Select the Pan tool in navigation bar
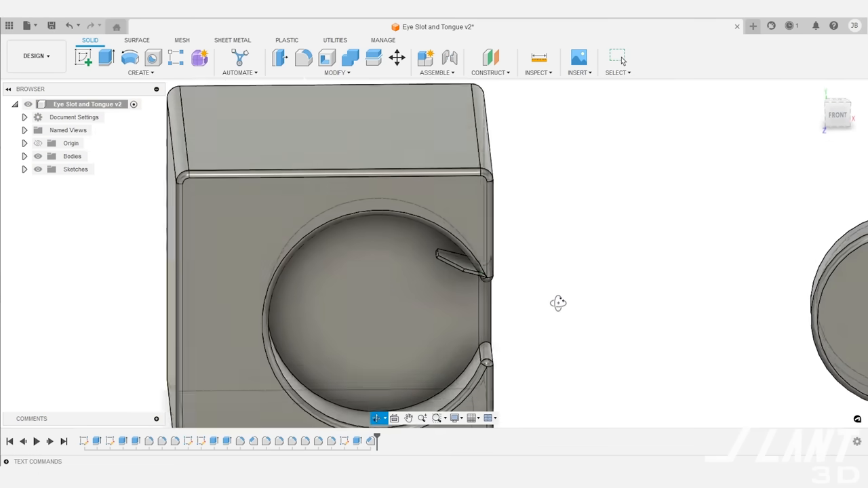The height and width of the screenshot is (488, 868). click(x=408, y=418)
